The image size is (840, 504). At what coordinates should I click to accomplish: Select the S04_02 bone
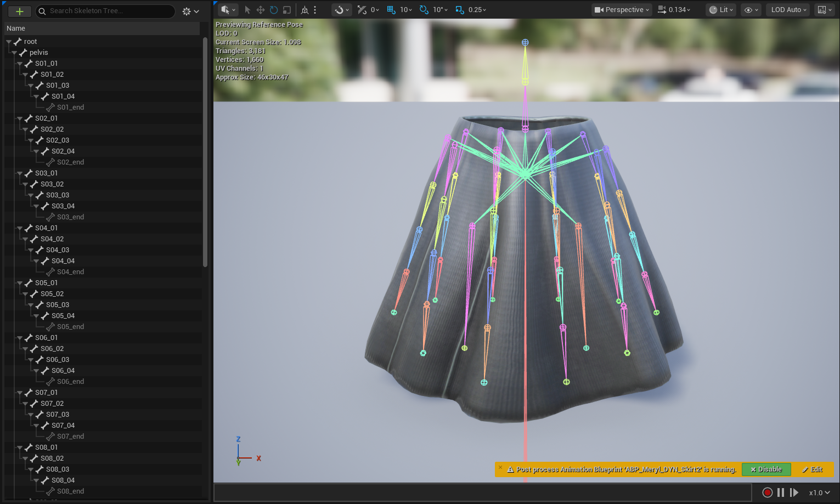coord(52,239)
